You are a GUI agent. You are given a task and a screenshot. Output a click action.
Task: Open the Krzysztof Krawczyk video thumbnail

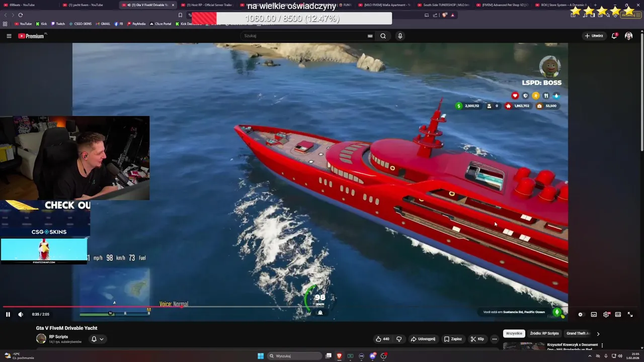523,345
